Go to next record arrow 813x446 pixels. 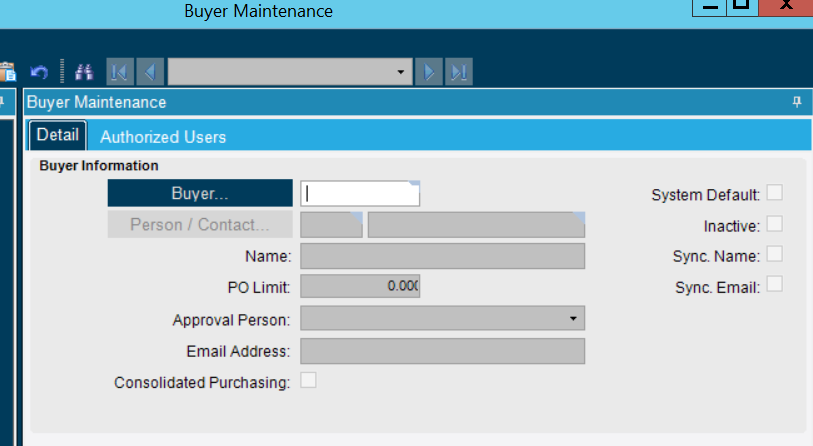tap(429, 72)
